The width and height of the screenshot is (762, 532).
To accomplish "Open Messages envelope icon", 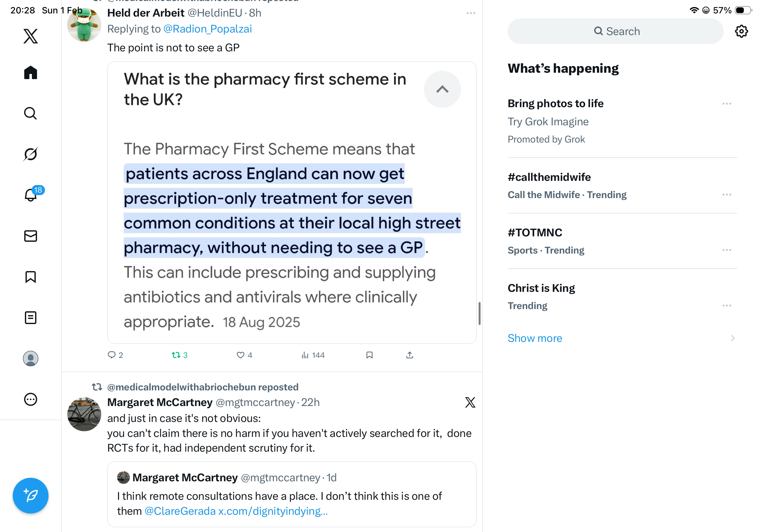I will click(x=31, y=236).
